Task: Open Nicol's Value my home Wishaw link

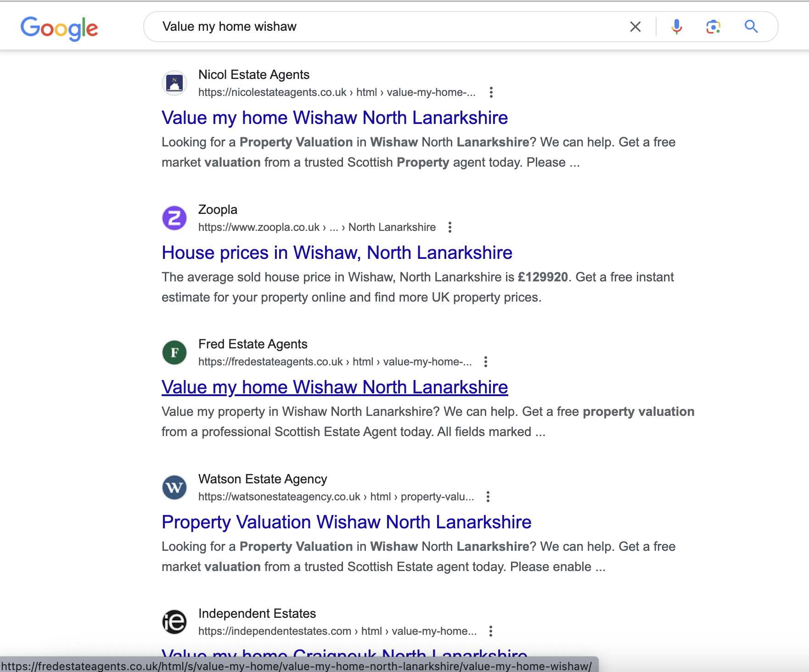Action: coord(334,118)
